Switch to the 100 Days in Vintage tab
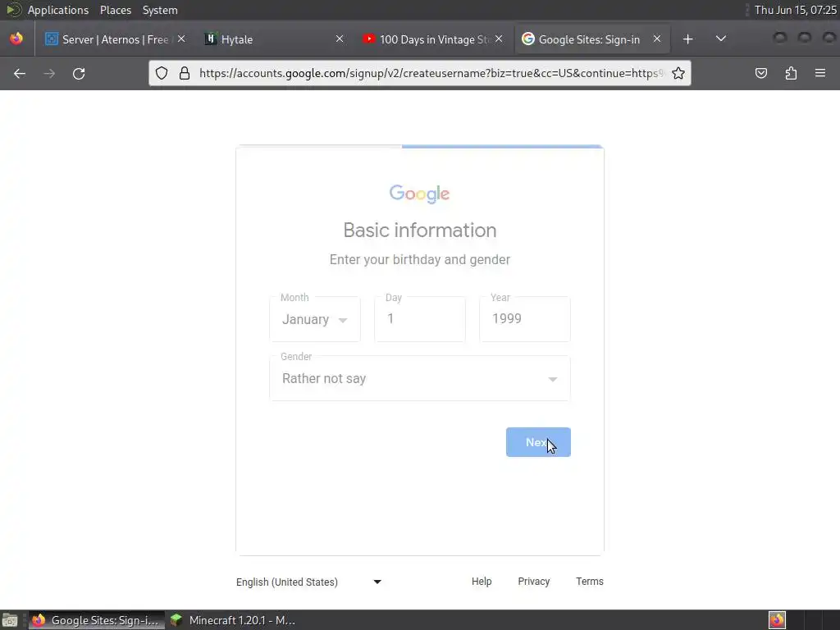Image resolution: width=840 pixels, height=630 pixels. pos(433,39)
